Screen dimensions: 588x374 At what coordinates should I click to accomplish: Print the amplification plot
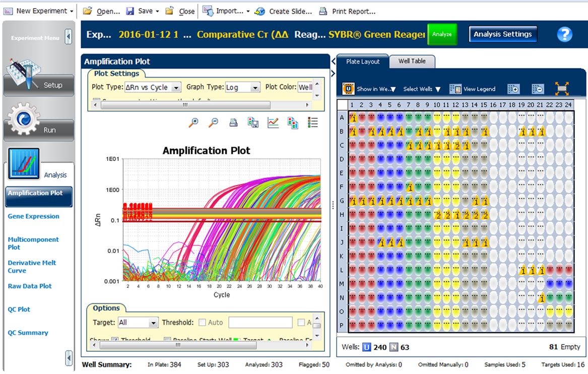[233, 122]
